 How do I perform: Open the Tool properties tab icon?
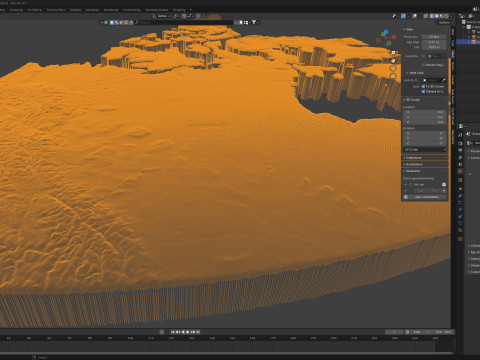click(x=460, y=135)
